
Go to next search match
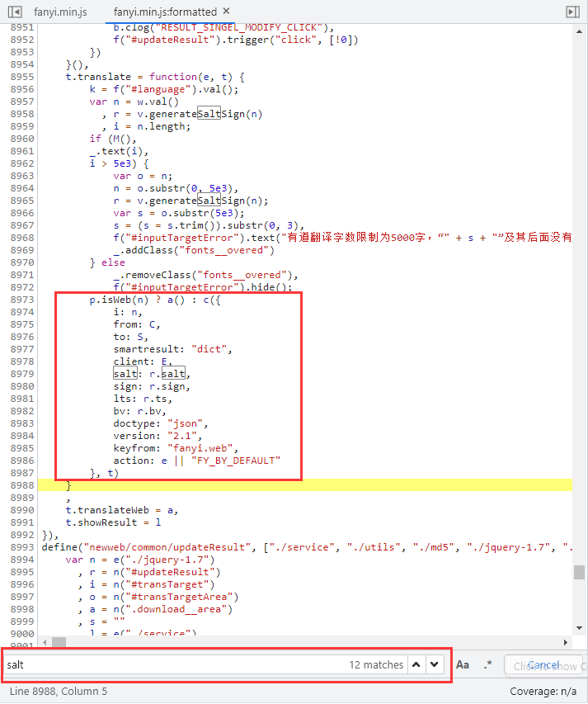435,664
